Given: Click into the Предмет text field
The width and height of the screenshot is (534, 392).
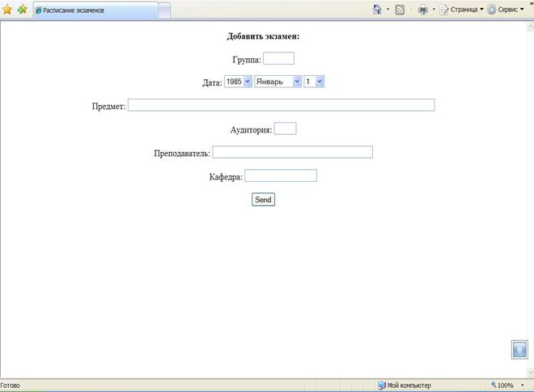Looking at the screenshot, I should tap(281, 105).
